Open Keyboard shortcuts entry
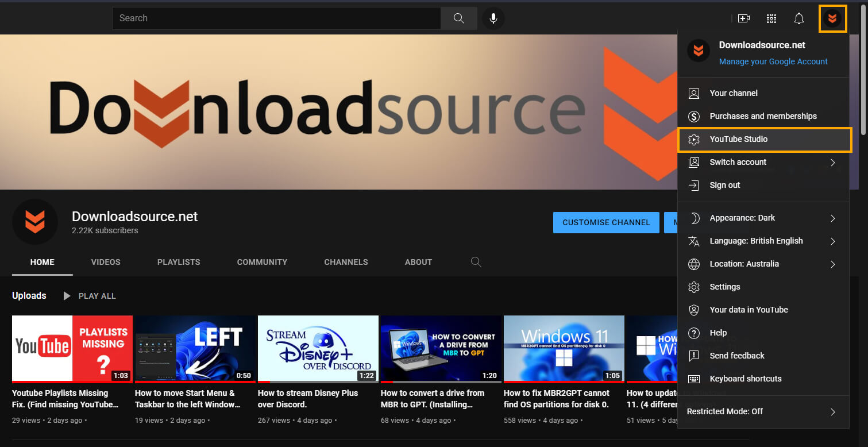This screenshot has width=868, height=447. (x=763, y=379)
